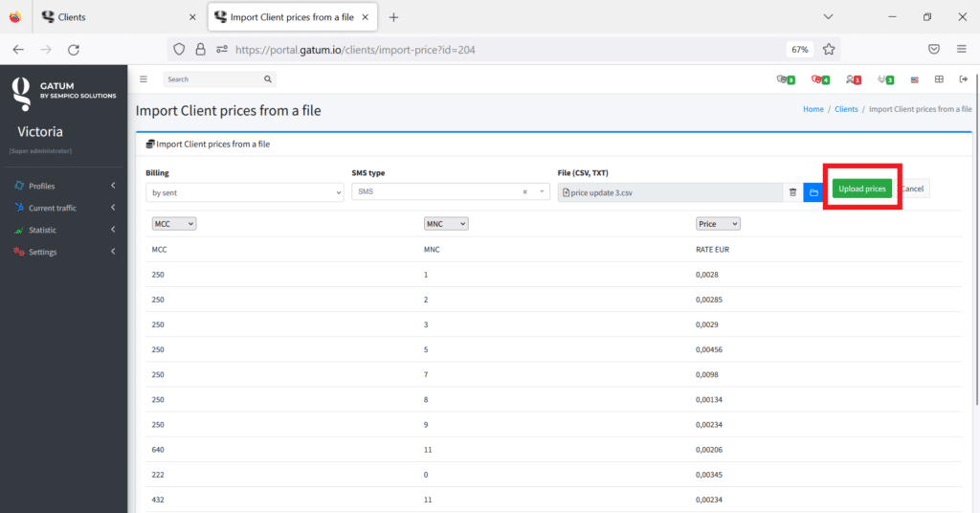980x513 pixels.
Task: Close the Import Client prices tab
Action: pos(365,17)
